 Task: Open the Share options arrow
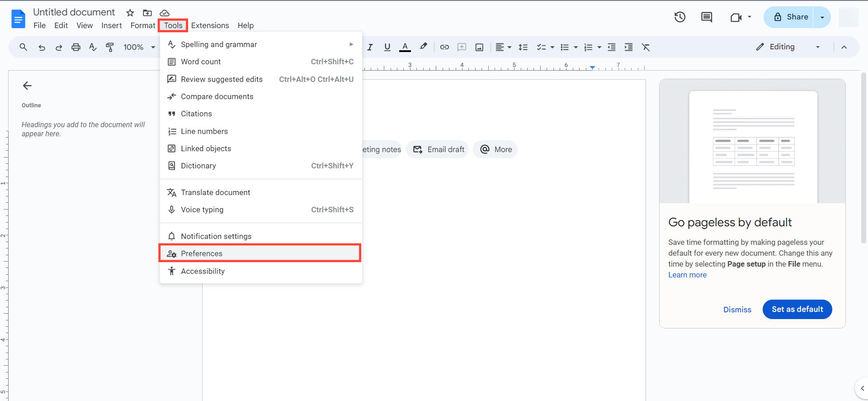tap(822, 17)
